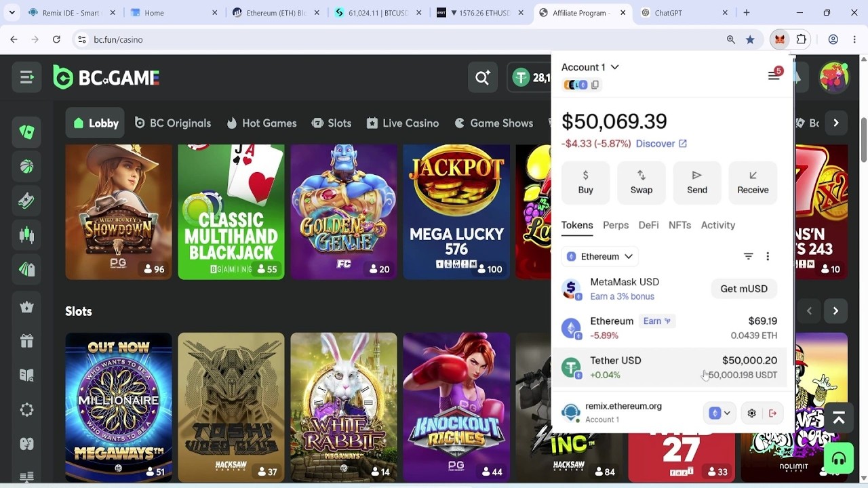
Task: Open the lottery ticket sidebar icon
Action: pyautogui.click(x=26, y=201)
